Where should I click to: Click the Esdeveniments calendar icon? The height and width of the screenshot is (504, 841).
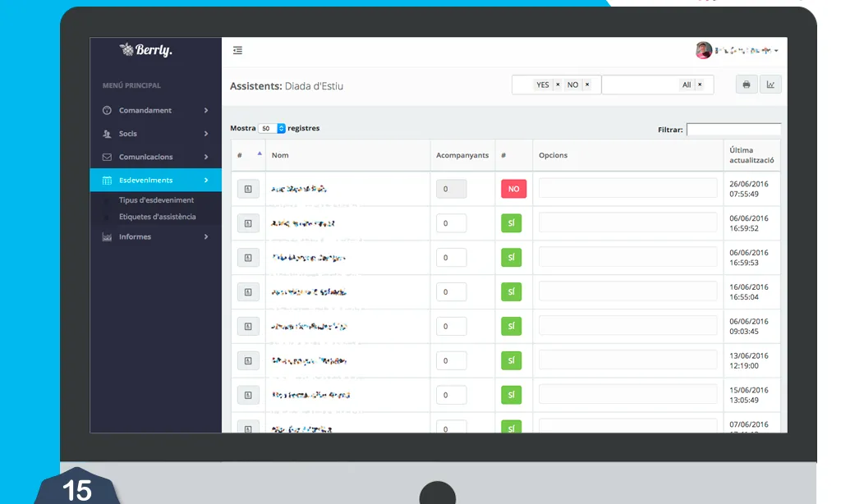point(107,180)
